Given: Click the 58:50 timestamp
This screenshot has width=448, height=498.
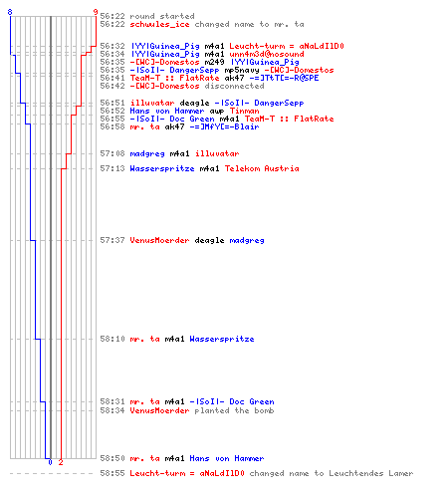Looking at the screenshot, I should (x=112, y=458).
